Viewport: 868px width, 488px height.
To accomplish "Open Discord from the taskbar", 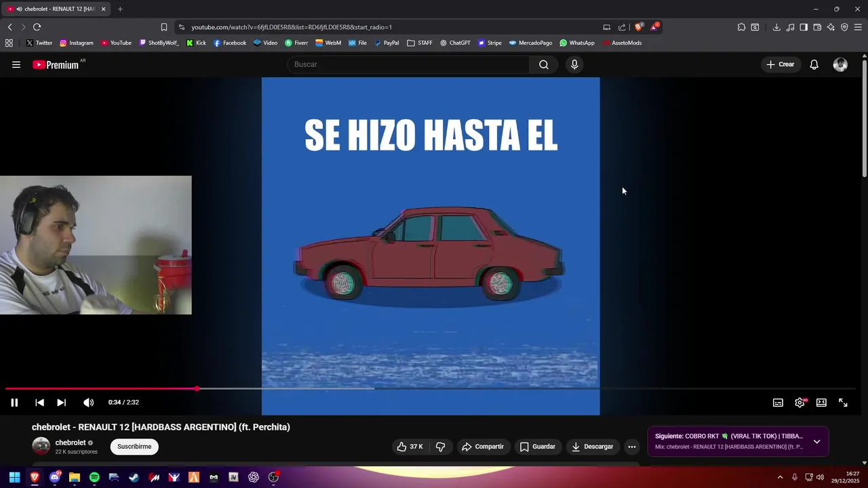I will 55,477.
